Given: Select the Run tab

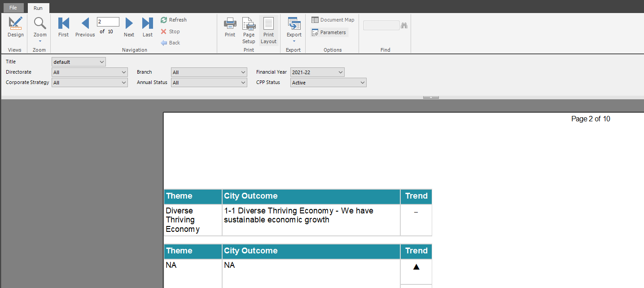Looking at the screenshot, I should (38, 8).
